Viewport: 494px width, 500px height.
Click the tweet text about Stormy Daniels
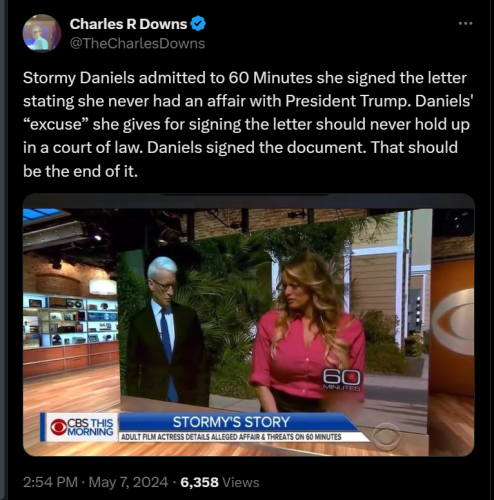click(248, 124)
